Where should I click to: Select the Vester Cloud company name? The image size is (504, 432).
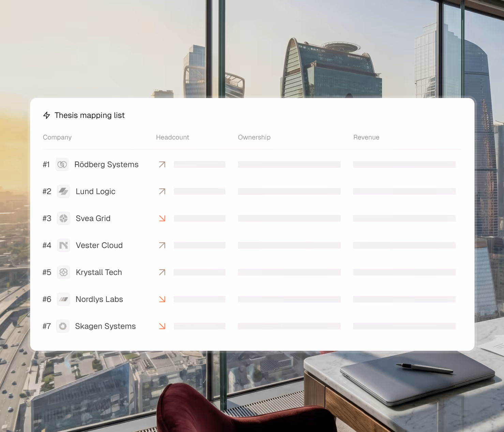(x=99, y=245)
